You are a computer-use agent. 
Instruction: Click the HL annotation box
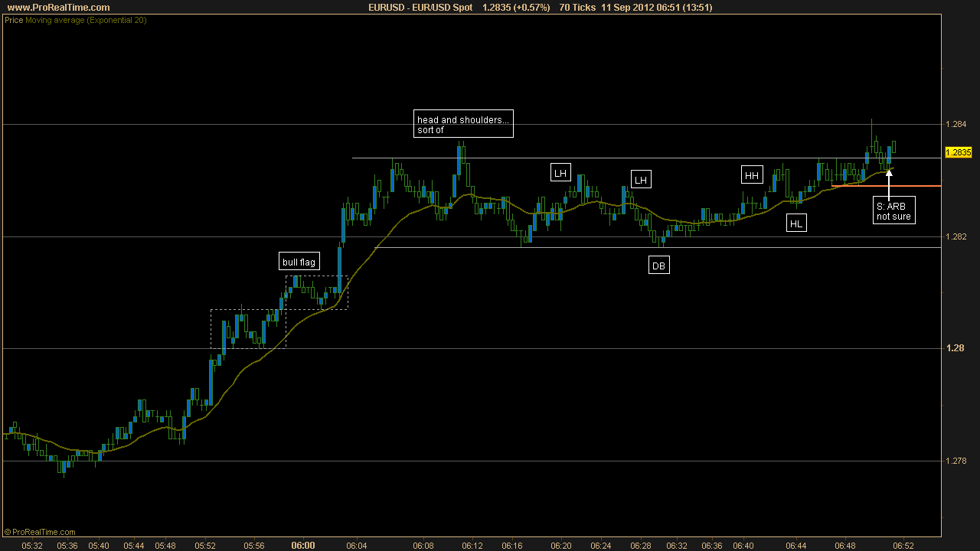tap(796, 223)
